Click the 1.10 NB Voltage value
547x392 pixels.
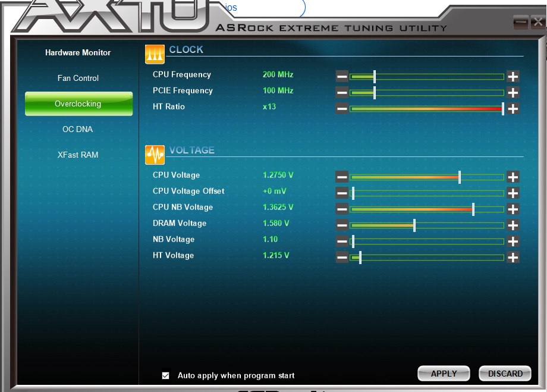(x=271, y=240)
